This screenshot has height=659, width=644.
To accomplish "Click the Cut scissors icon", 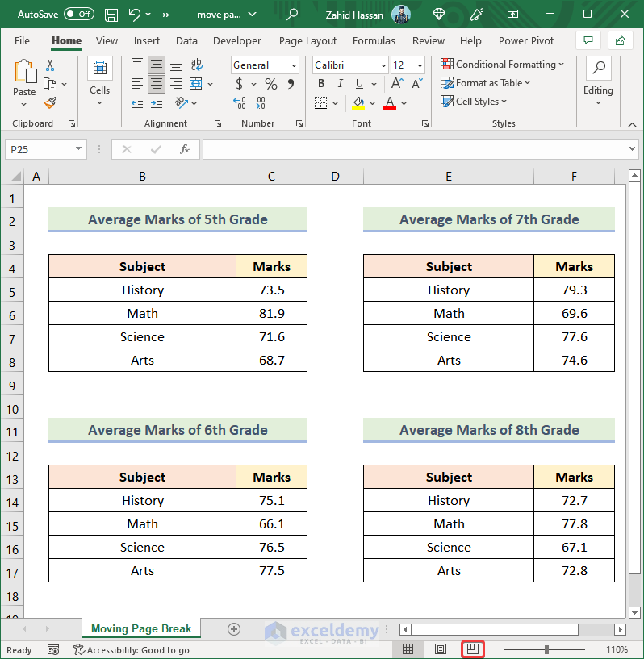I will pos(50,65).
